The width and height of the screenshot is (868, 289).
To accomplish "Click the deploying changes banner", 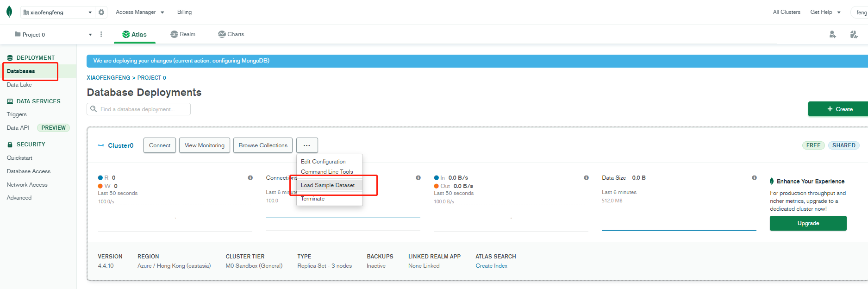I will point(477,61).
